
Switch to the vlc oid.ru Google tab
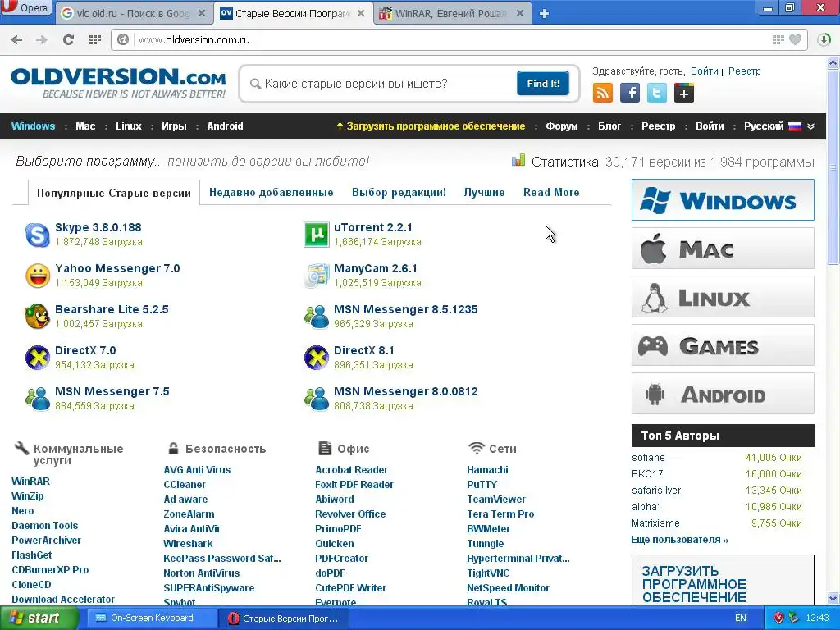tap(133, 13)
